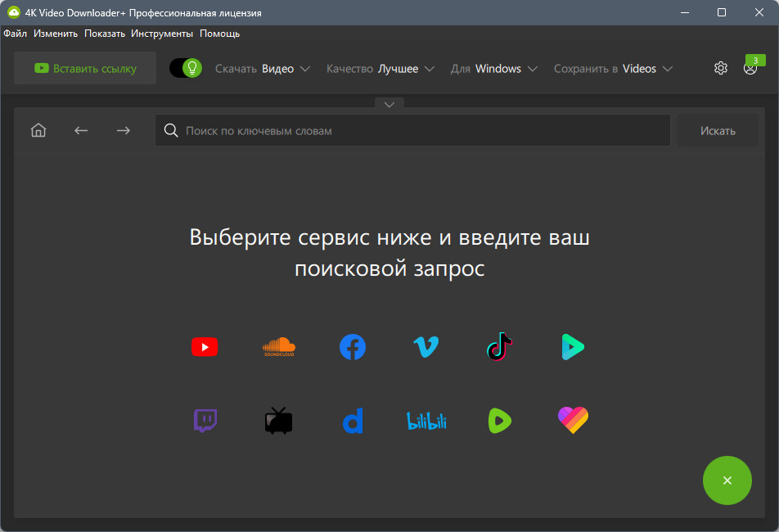
Task: Click the Вставить ссылку button
Action: tap(85, 69)
